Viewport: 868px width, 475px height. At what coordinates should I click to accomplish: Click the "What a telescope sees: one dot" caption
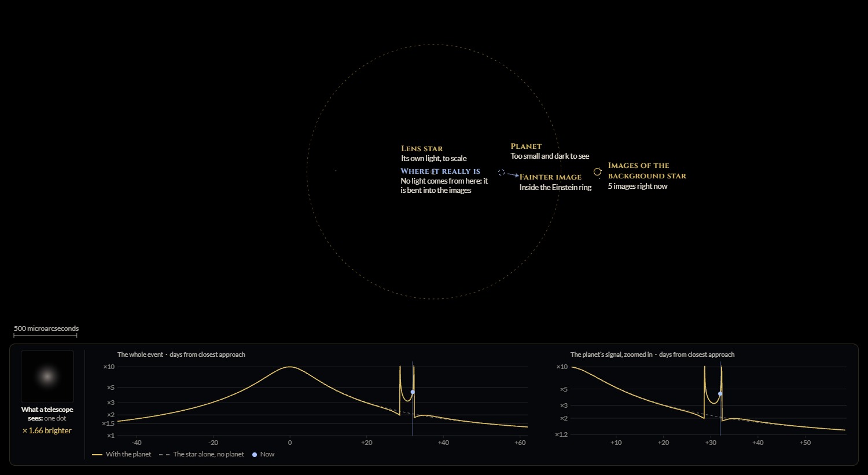point(47,414)
